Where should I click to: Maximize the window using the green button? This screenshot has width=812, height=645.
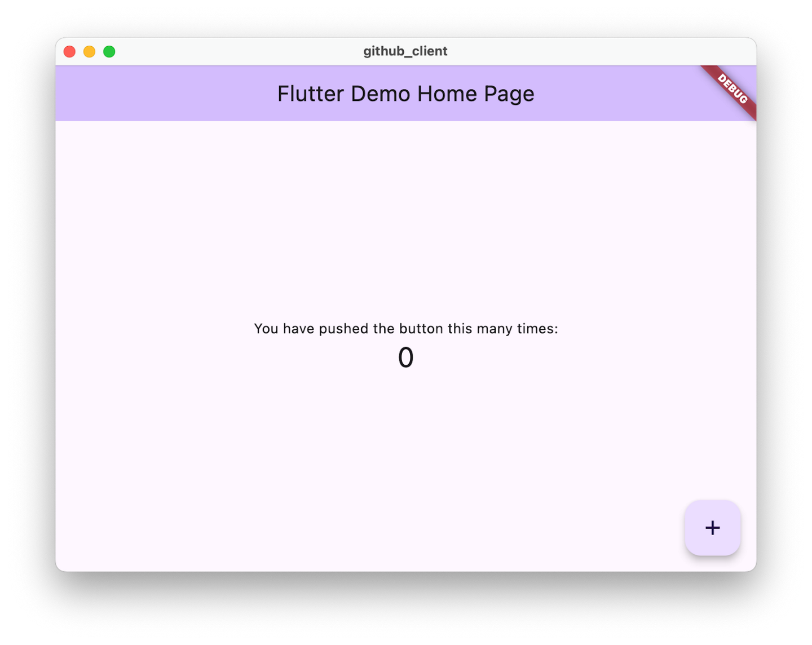pos(109,52)
